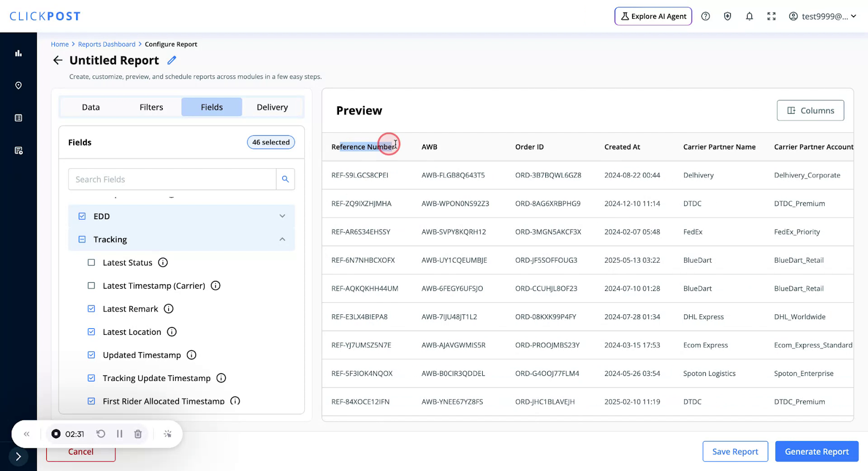Toggle fullscreen mode icon
The height and width of the screenshot is (471, 868).
pos(771,16)
